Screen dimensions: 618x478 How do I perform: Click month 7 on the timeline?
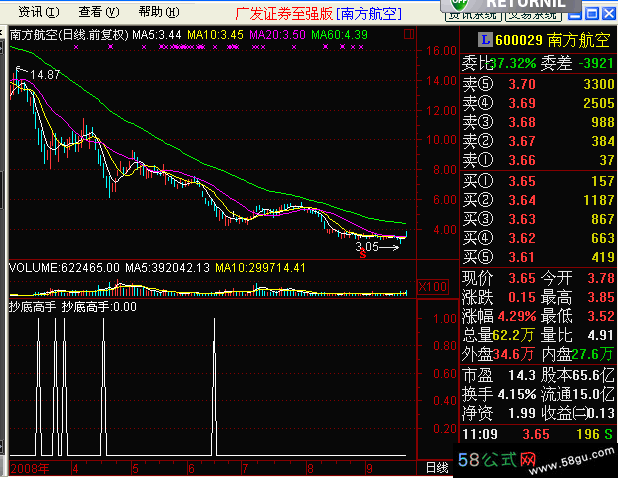[245, 469]
